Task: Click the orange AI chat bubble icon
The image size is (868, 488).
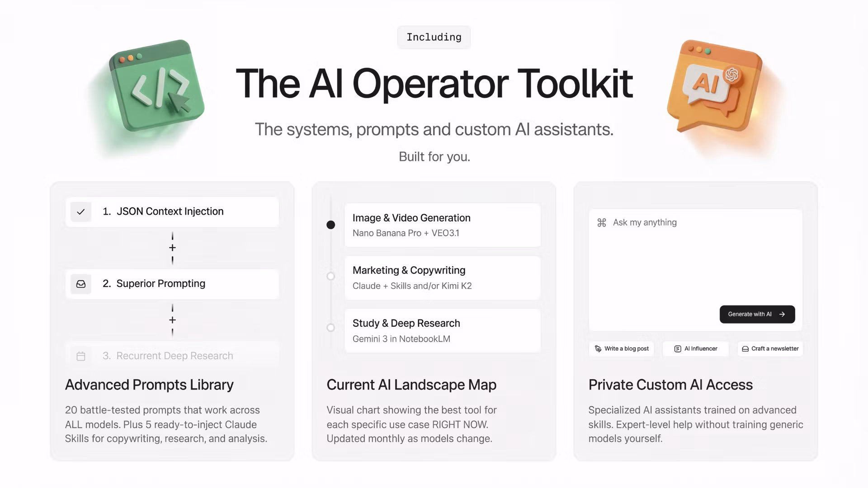Action: click(x=714, y=86)
